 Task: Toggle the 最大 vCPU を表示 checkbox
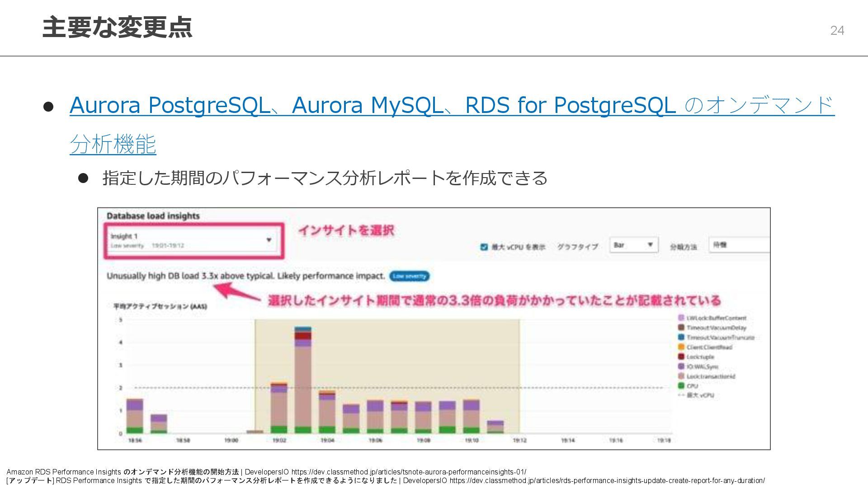coord(484,247)
